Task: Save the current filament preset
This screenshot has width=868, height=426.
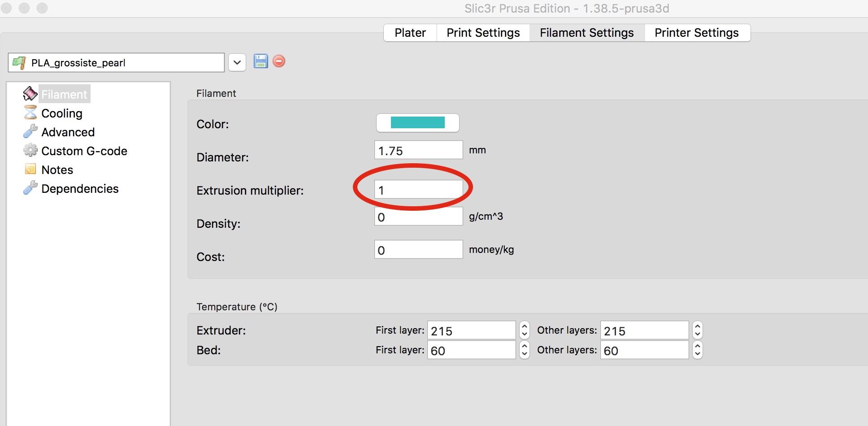Action: point(260,61)
